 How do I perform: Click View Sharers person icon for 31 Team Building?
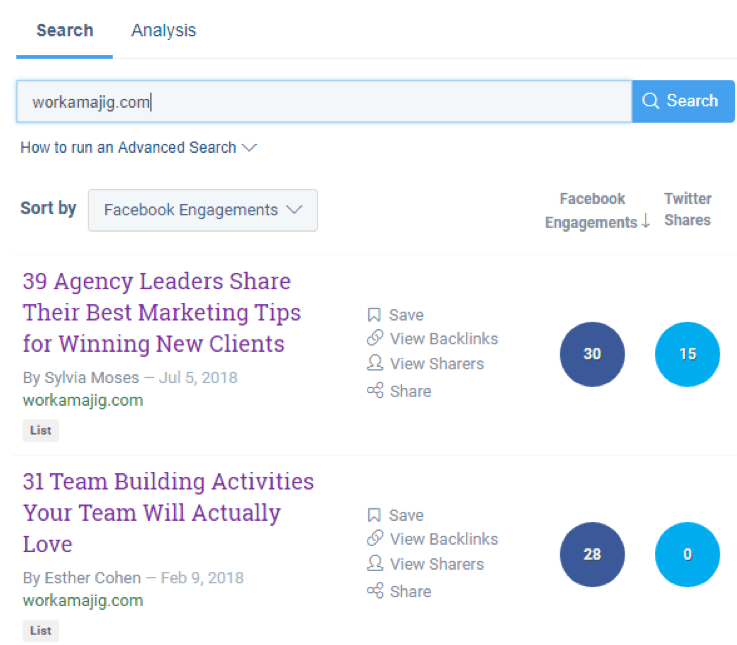pyautogui.click(x=375, y=564)
